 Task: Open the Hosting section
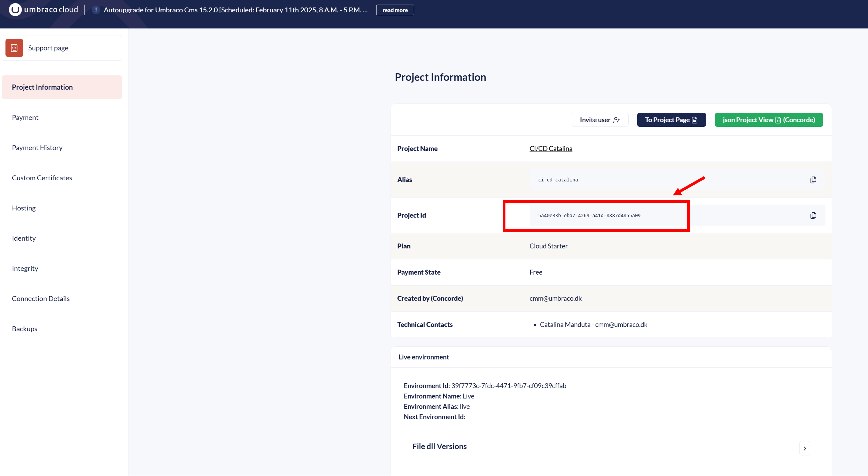[x=24, y=208]
